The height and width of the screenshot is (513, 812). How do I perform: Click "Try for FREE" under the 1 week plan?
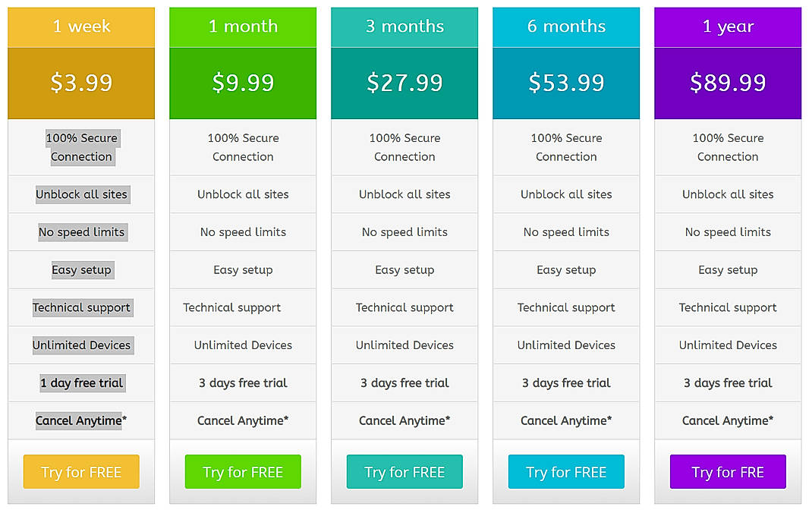80,471
